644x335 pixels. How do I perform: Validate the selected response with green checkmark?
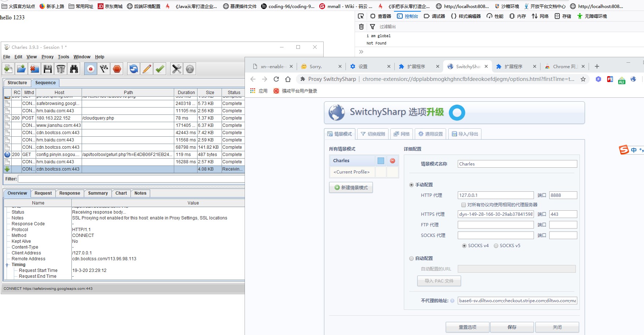160,69
